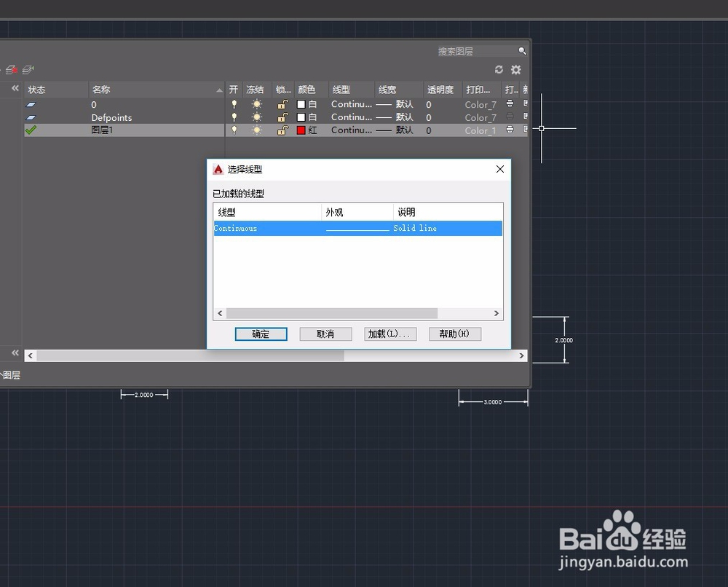
Task: Click 默认 lineweight cell of layer 0
Action: pyautogui.click(x=395, y=104)
